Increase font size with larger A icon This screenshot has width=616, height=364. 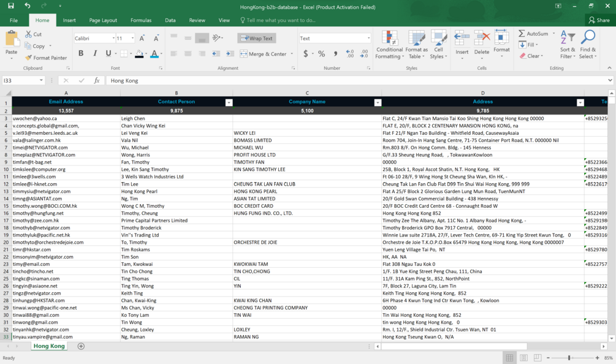(x=142, y=38)
